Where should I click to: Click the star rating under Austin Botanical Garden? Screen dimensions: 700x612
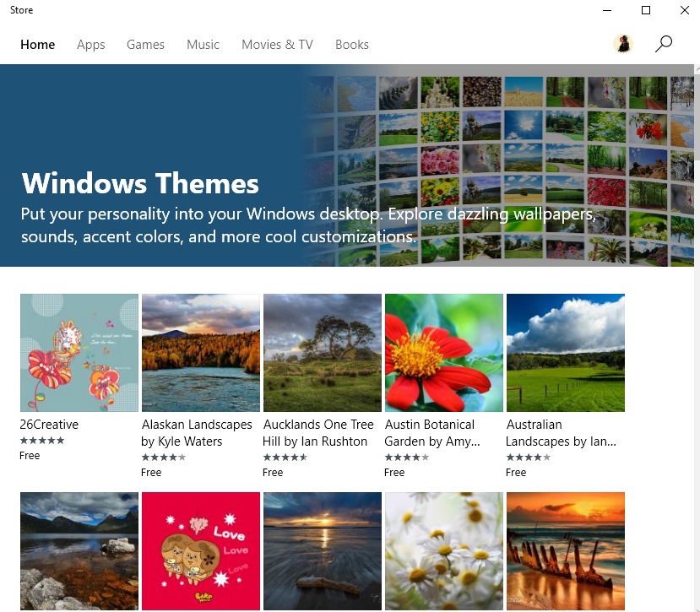coord(407,458)
